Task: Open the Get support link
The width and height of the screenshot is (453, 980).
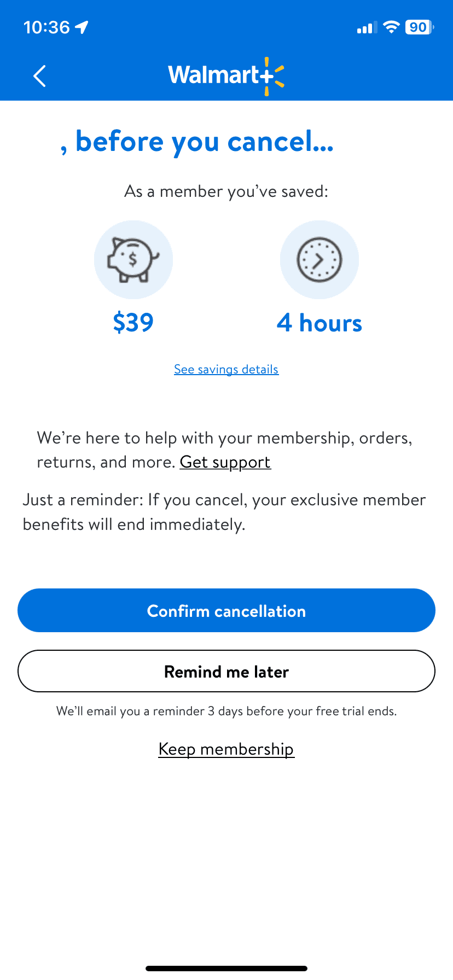Action: pos(225,462)
